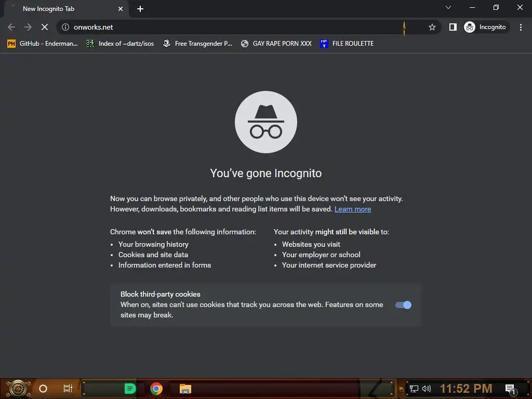Open the browser side panel
Image resolution: width=532 pixels, height=399 pixels.
453,27
